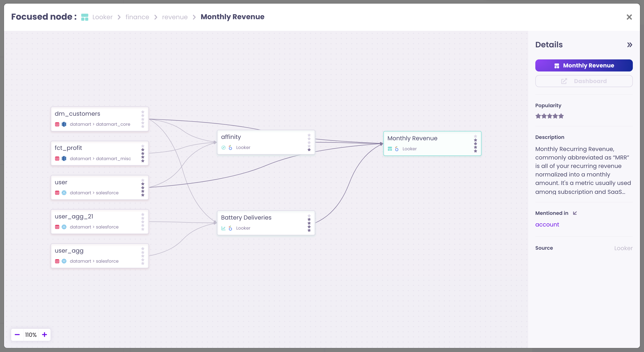Click the Mentioned in arrow icon
The image size is (644, 352).
tap(575, 213)
